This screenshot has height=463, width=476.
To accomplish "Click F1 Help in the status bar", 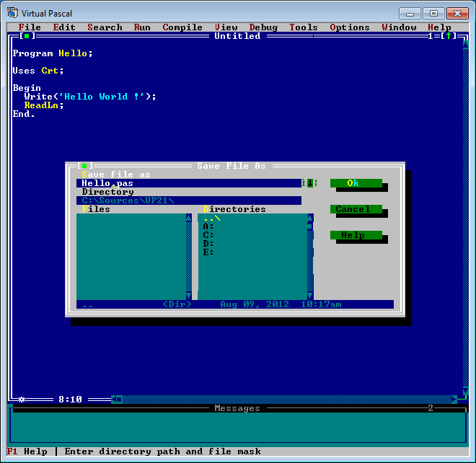I will pos(27,451).
